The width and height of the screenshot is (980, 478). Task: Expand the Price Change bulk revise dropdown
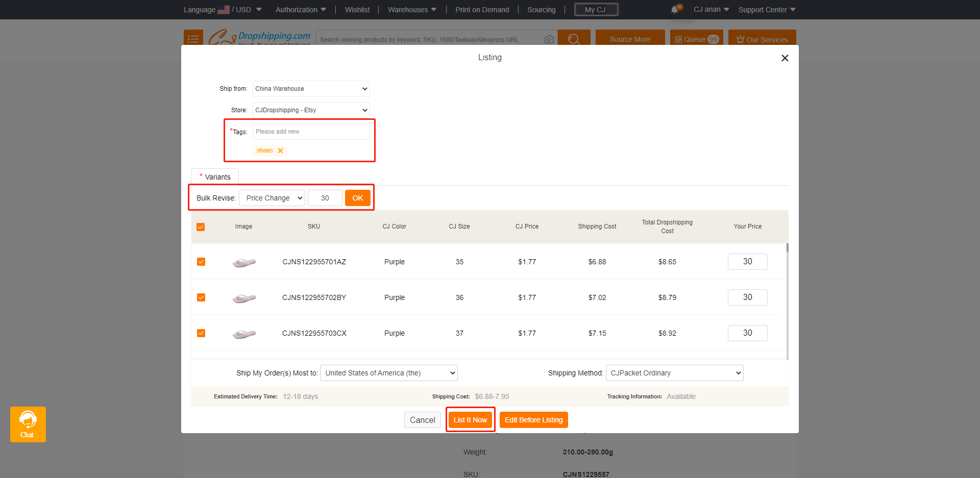point(272,198)
